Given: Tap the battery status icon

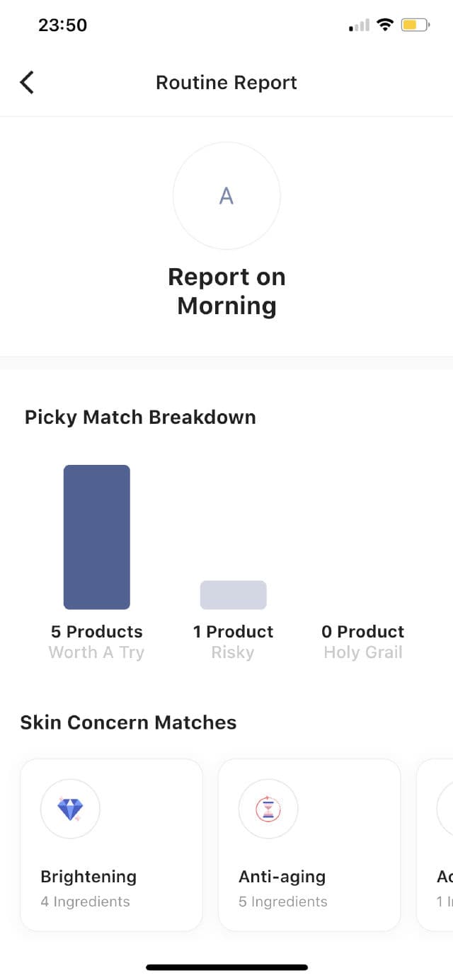Looking at the screenshot, I should click(415, 25).
